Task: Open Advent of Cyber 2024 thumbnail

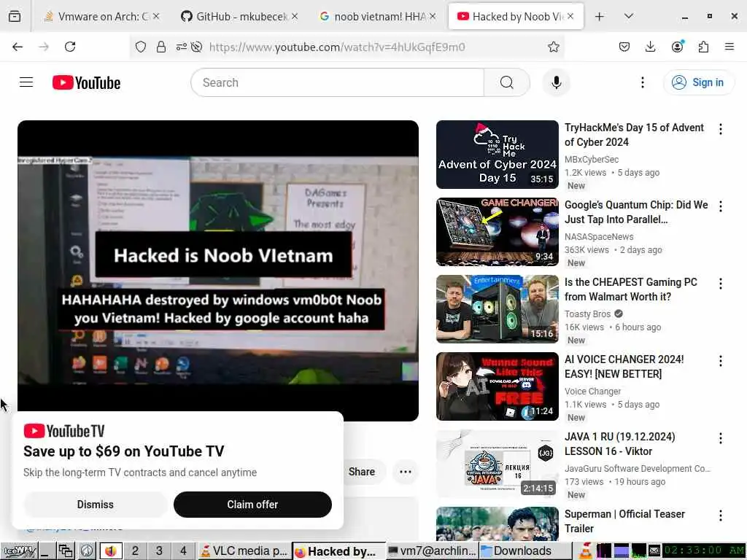Action: tap(498, 155)
